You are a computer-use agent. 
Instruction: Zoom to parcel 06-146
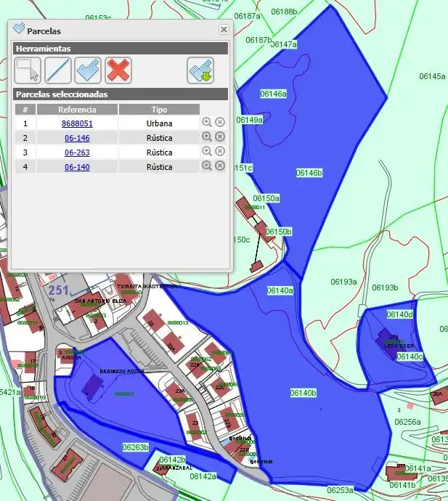pyautogui.click(x=207, y=137)
